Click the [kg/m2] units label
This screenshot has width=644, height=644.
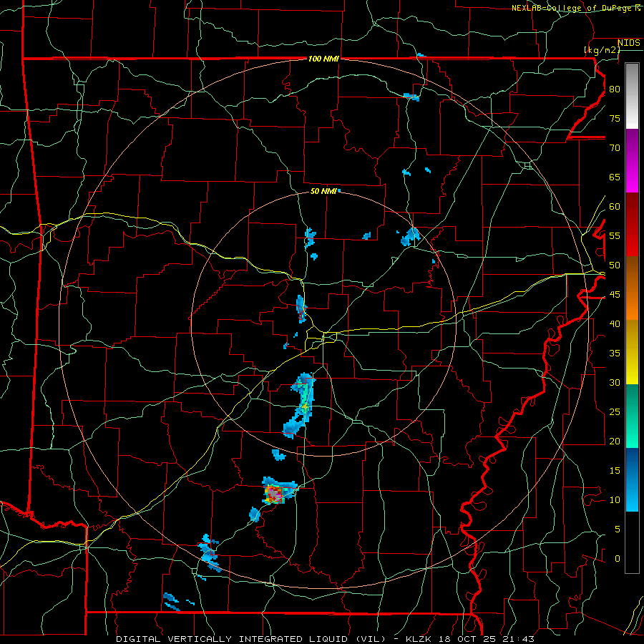coord(602,50)
